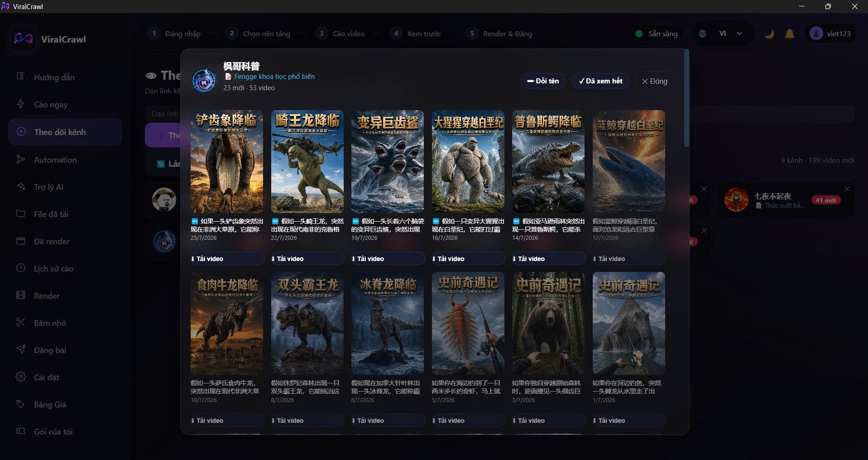Click the Cài đặt gear icon
The width and height of the screenshot is (868, 460).
[x=21, y=377]
